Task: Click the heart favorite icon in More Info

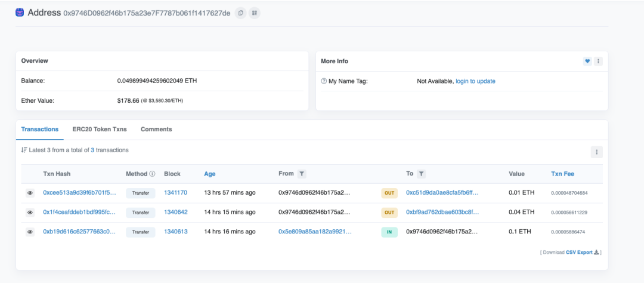Action: point(587,61)
